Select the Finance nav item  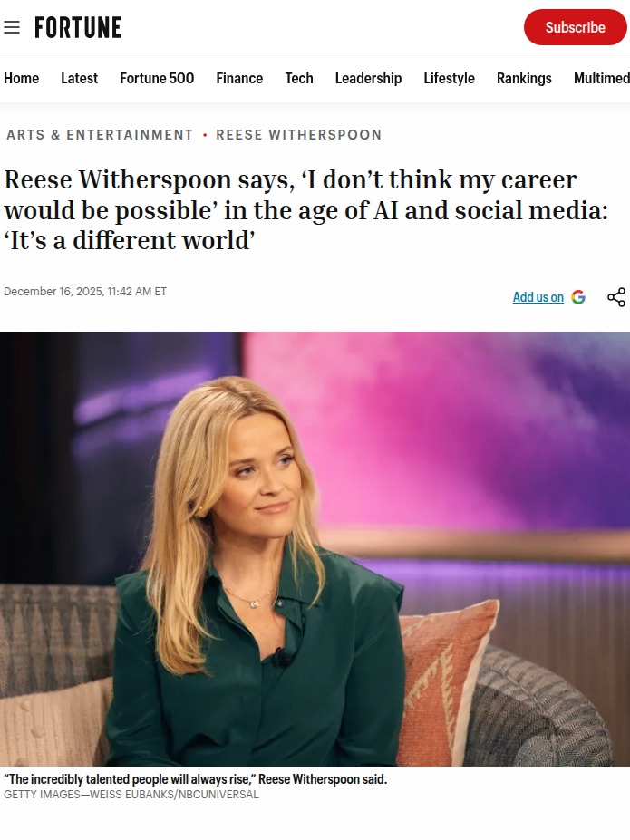click(x=239, y=78)
